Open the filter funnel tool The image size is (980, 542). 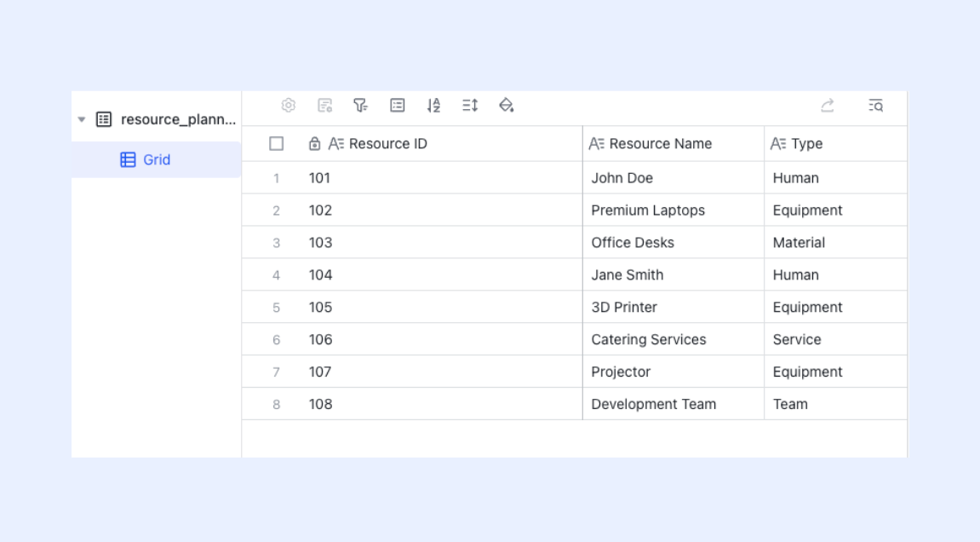coord(361,105)
